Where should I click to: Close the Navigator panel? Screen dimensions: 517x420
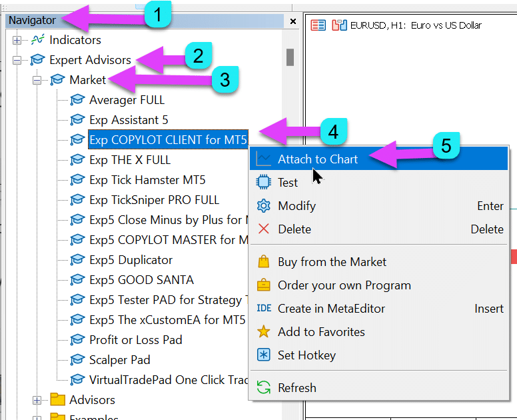[292, 21]
